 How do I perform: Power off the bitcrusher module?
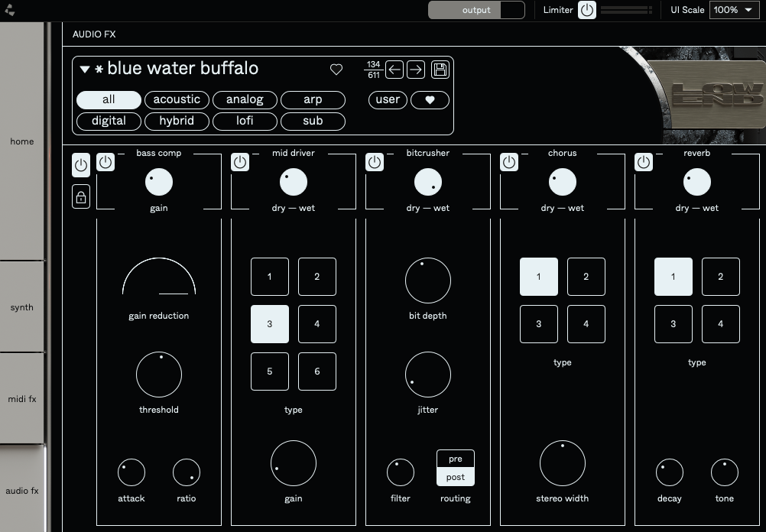click(375, 162)
